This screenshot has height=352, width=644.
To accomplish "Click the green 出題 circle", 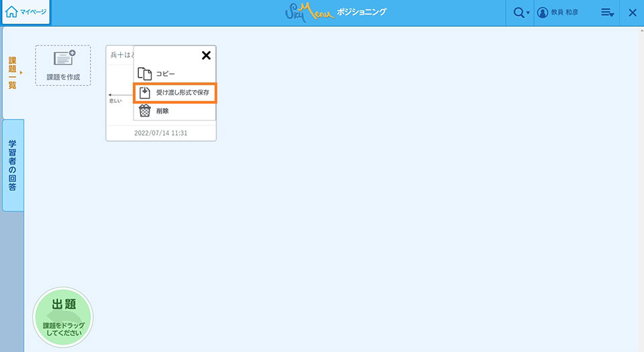I will [63, 317].
